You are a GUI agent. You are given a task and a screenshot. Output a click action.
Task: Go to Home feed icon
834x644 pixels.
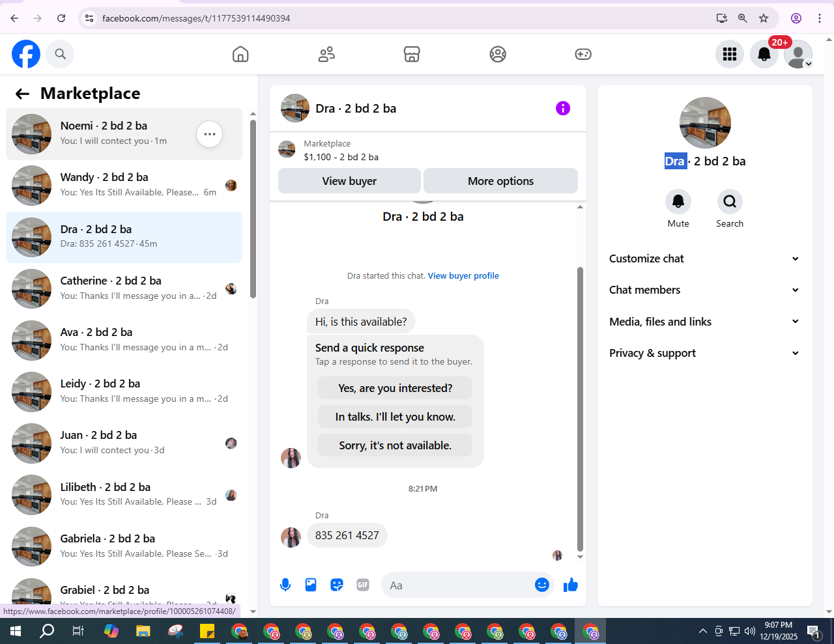tap(240, 54)
